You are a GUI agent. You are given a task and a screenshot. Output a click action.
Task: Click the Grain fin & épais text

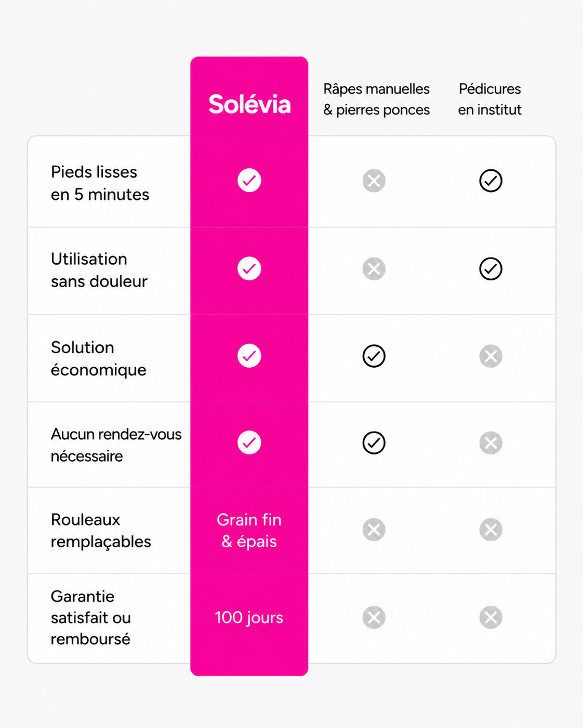249,530
